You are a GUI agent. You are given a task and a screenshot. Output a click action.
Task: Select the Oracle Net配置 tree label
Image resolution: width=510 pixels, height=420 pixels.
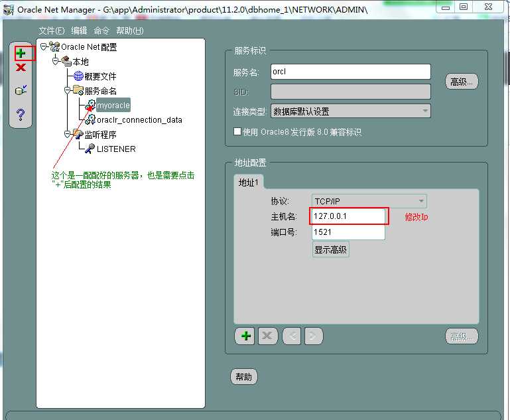pos(89,47)
